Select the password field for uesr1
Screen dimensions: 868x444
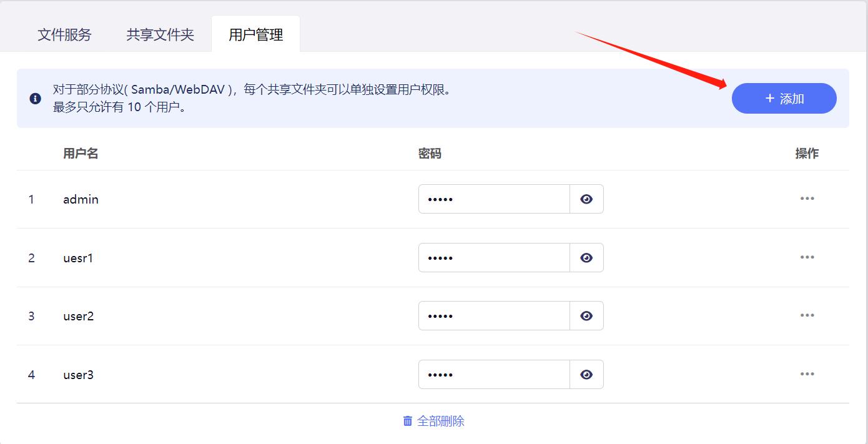point(493,257)
